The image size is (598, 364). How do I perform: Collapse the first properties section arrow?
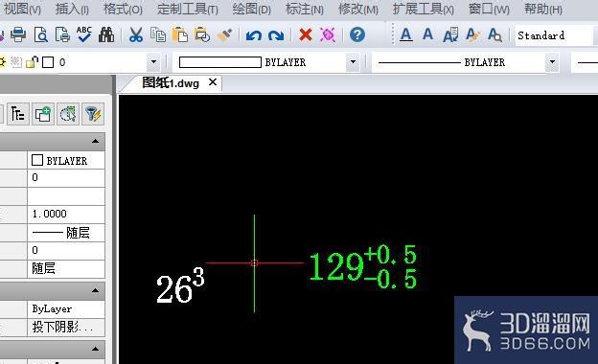[x=95, y=141]
